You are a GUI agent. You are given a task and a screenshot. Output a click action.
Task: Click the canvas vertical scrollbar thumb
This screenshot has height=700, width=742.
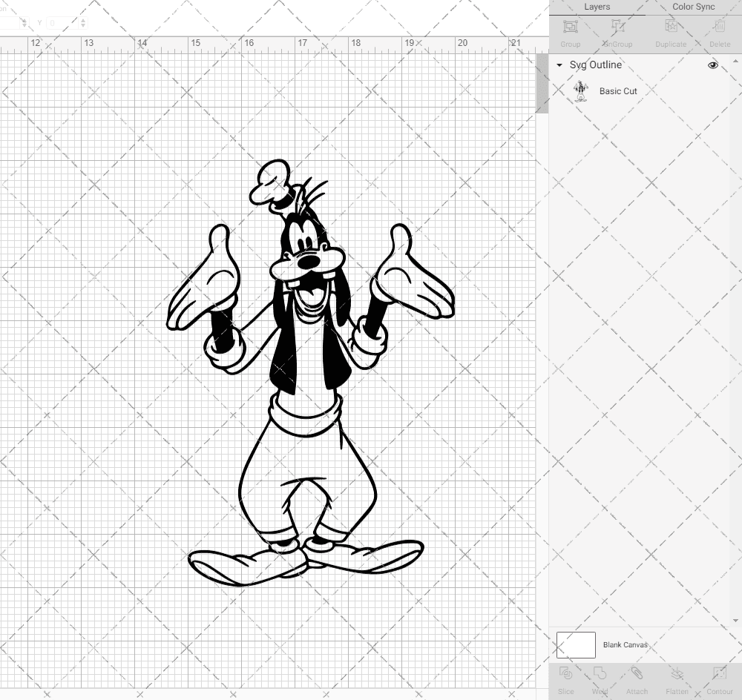(x=542, y=83)
